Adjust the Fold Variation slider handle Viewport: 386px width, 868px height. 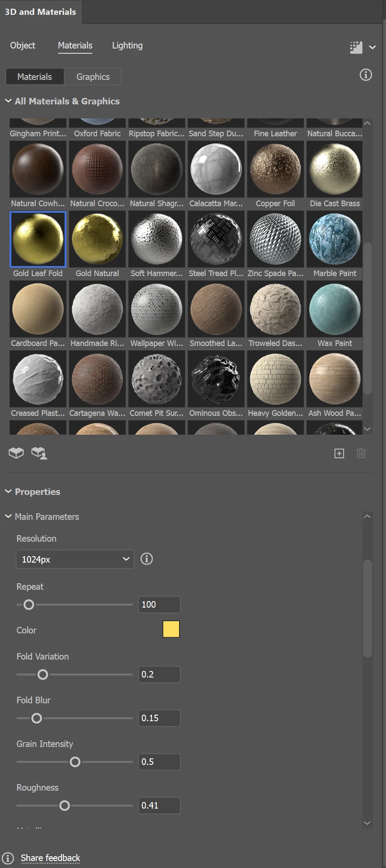[43, 674]
